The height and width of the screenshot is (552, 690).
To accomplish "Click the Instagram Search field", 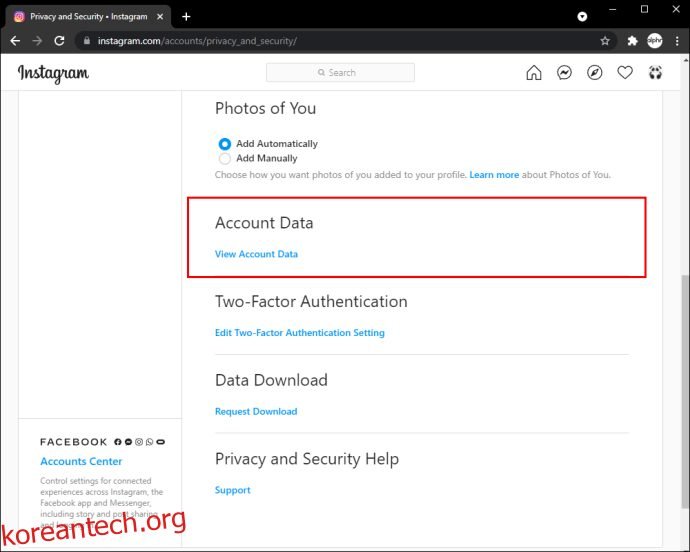I will click(340, 73).
